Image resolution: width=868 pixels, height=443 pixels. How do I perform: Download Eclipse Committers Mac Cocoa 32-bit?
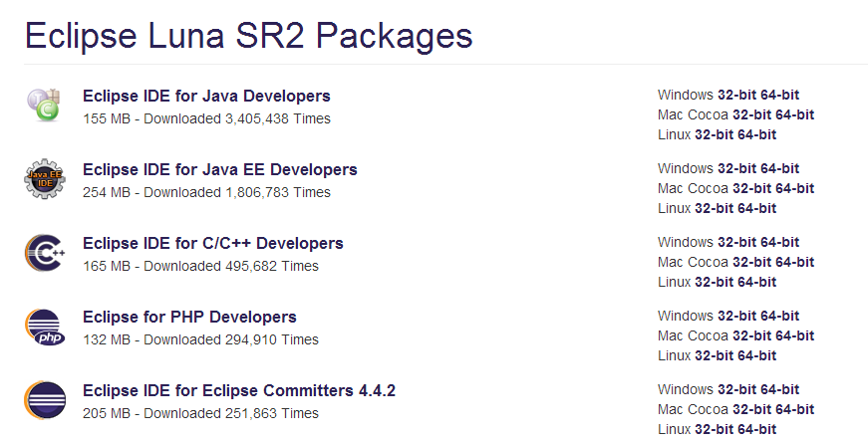tap(751, 409)
